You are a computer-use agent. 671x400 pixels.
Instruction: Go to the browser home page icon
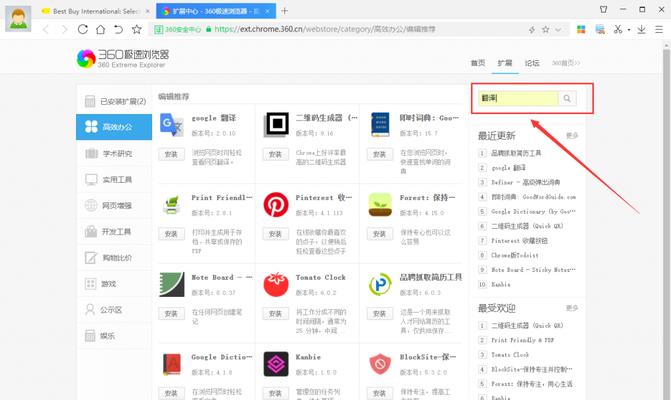point(100,29)
